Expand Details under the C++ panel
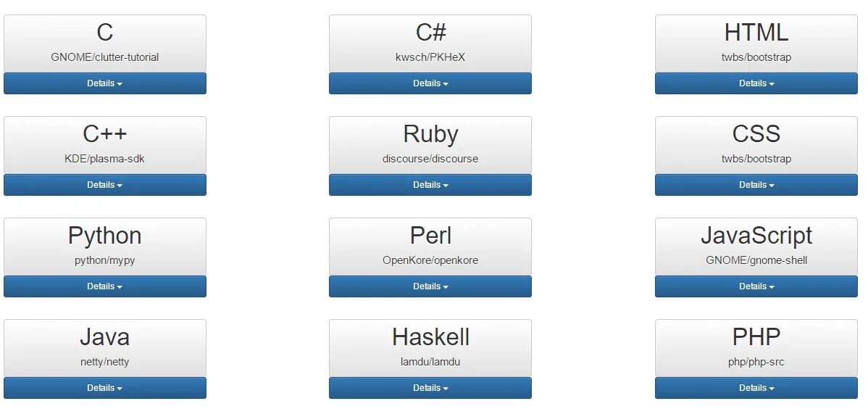This screenshot has width=868, height=409. pyautogui.click(x=104, y=184)
